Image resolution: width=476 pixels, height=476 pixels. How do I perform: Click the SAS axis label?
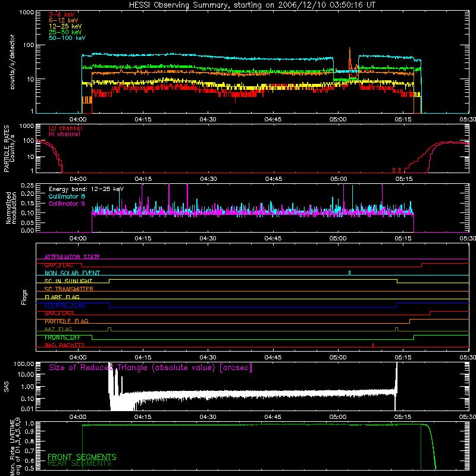click(x=6, y=387)
